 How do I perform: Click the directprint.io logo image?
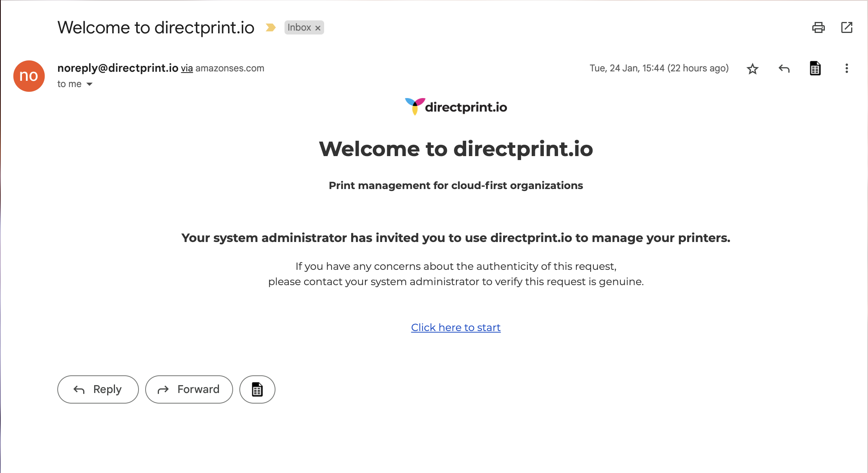point(456,107)
